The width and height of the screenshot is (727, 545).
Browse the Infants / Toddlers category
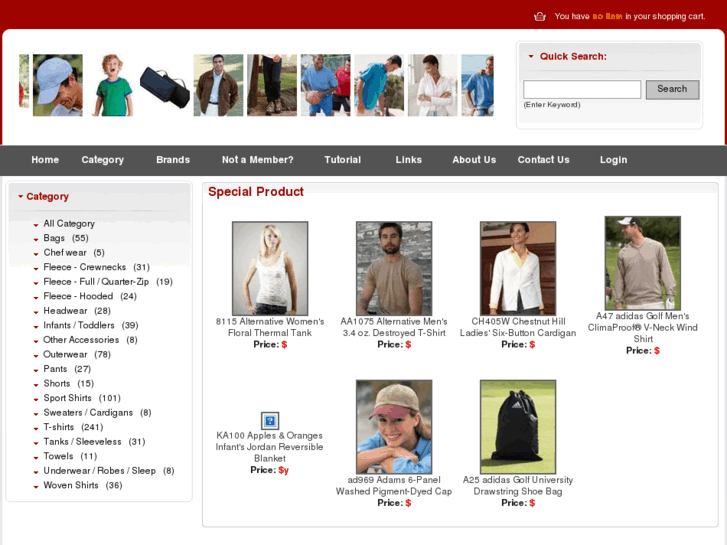coord(91,325)
